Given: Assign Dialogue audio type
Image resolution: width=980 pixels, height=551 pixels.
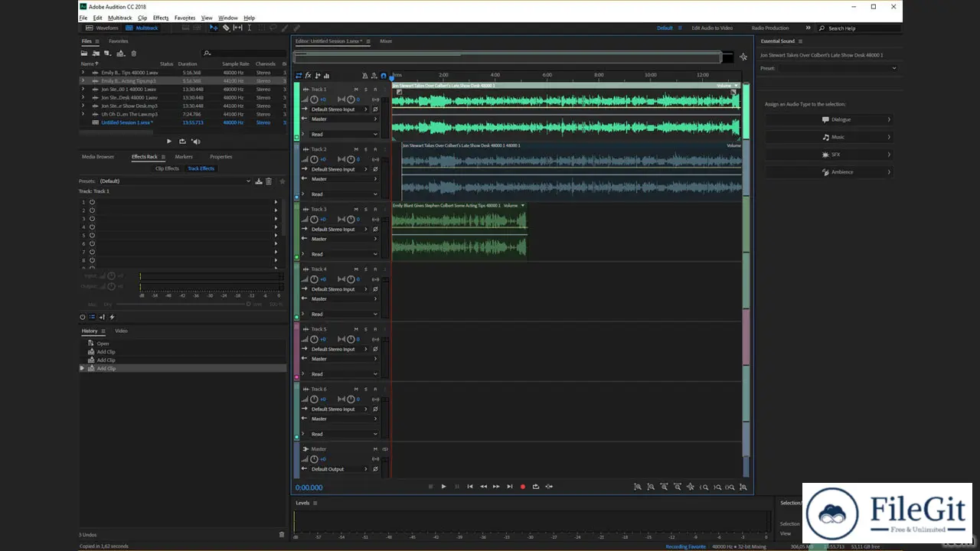Looking at the screenshot, I should (830, 119).
